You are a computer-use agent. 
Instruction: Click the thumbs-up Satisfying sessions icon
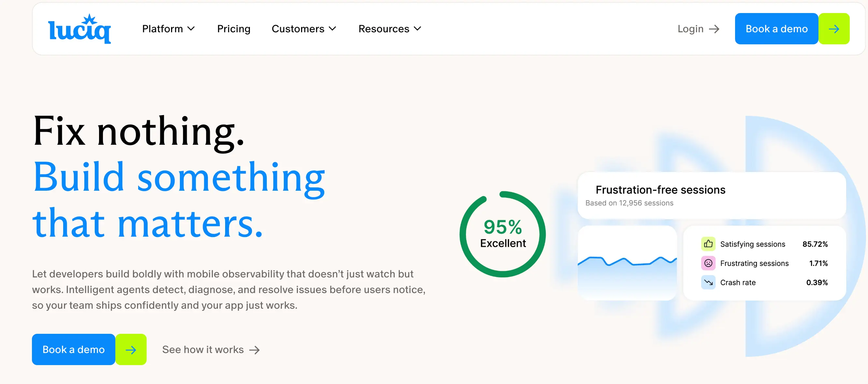pos(708,244)
